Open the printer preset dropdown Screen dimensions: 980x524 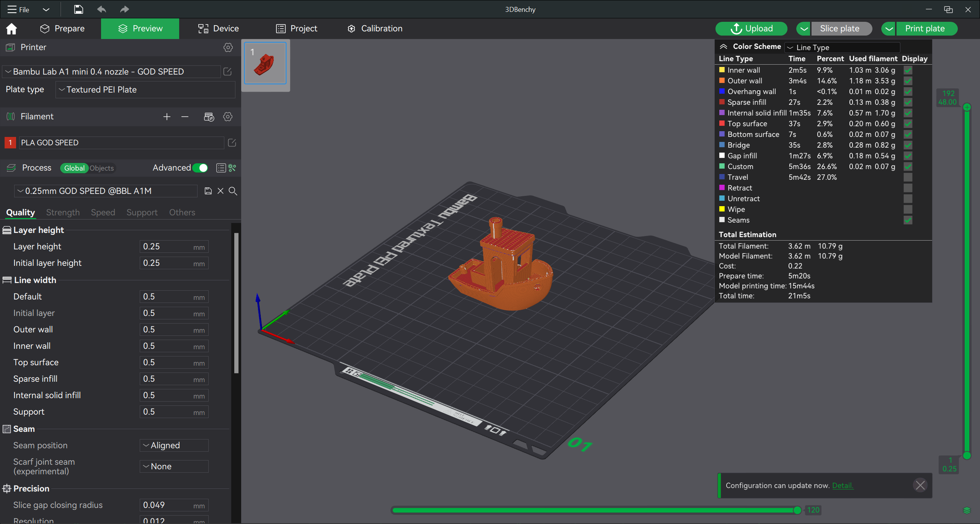tap(111, 72)
